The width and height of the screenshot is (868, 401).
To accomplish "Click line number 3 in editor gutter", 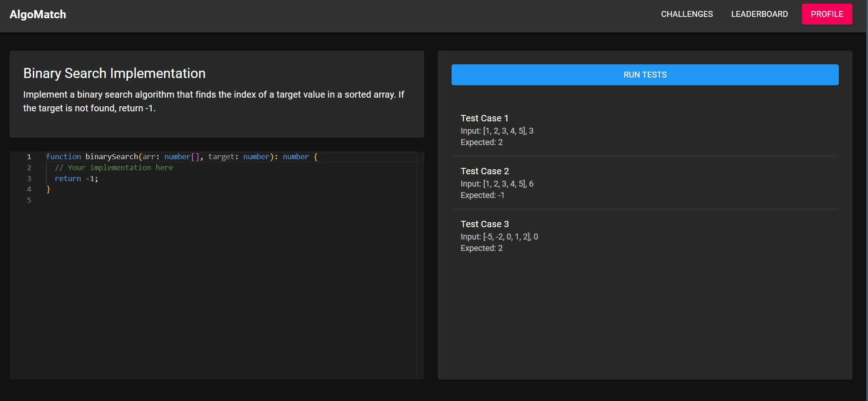I will [29, 178].
